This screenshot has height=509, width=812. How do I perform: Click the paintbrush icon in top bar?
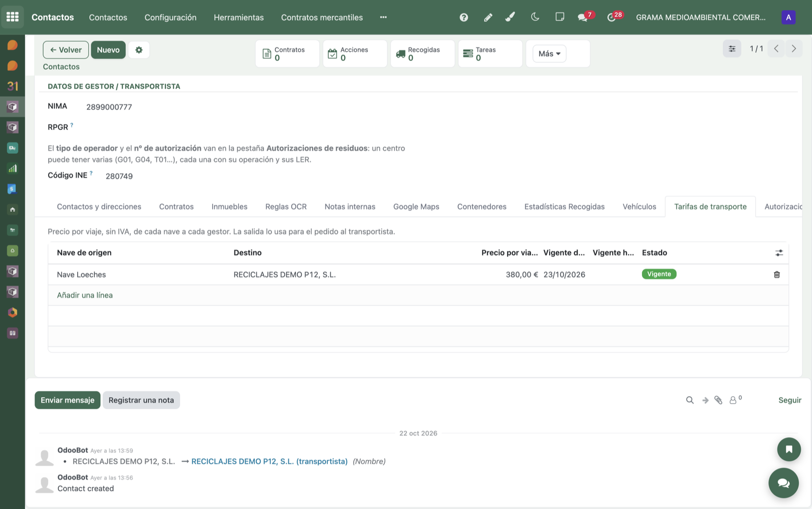coord(510,17)
